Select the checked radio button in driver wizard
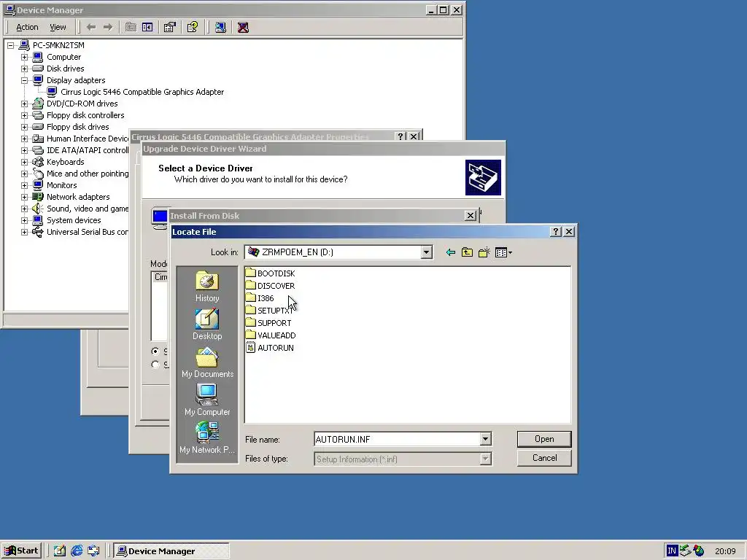 pos(155,351)
